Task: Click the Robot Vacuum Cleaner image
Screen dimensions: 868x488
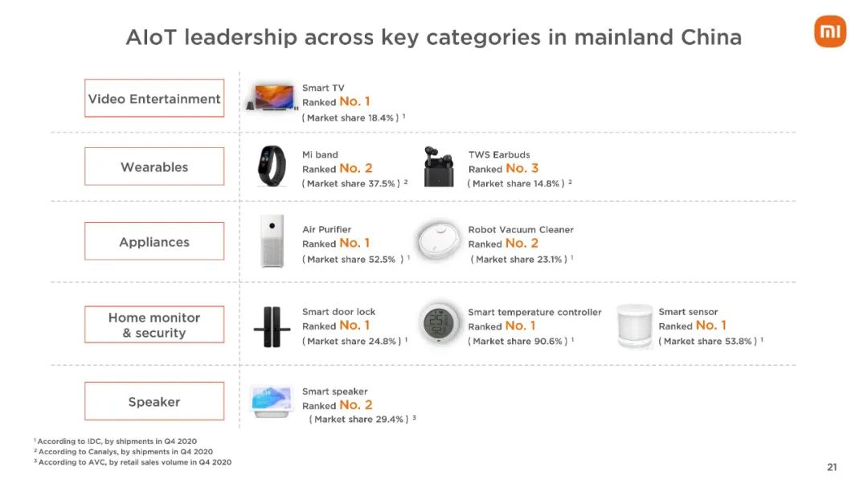Action: click(439, 241)
